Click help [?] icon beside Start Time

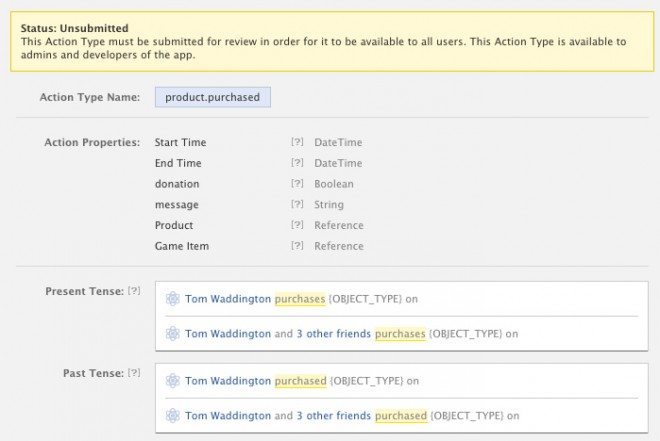[x=297, y=142]
